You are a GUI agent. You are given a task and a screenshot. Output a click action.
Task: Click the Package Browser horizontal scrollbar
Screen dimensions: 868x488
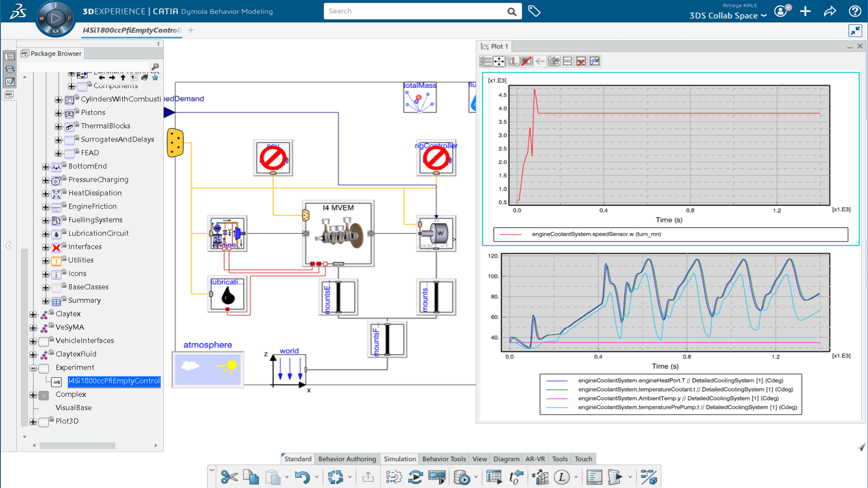(x=77, y=446)
